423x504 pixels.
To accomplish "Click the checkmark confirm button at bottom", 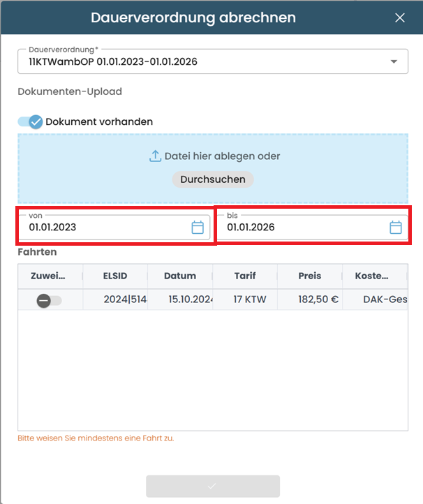I will 212,486.
